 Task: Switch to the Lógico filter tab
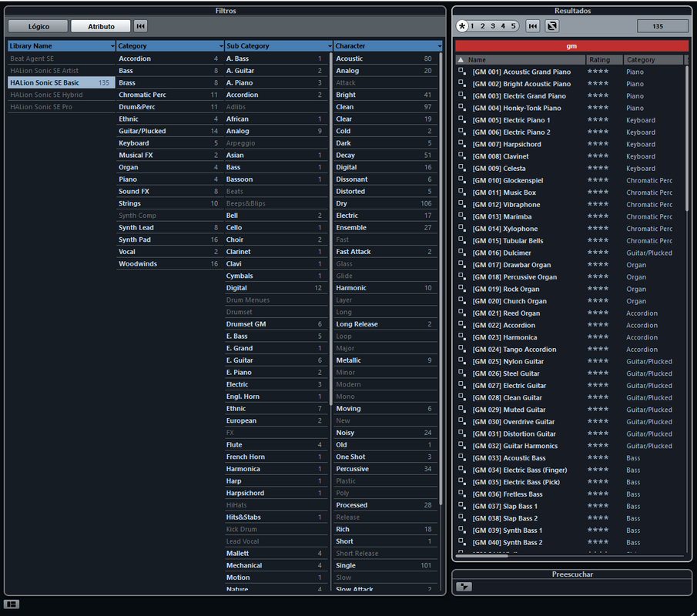tap(39, 26)
